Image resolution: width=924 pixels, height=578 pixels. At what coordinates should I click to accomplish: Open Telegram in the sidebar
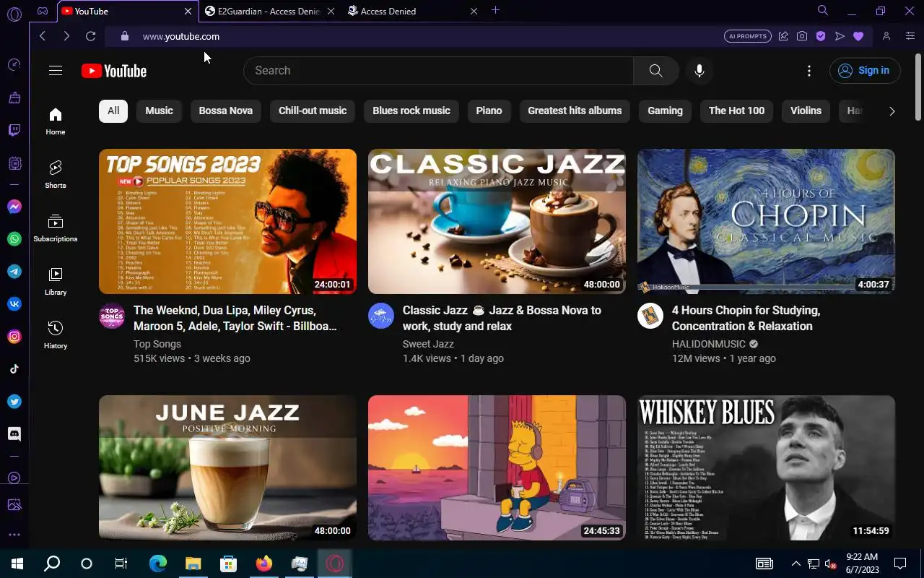[x=14, y=272]
